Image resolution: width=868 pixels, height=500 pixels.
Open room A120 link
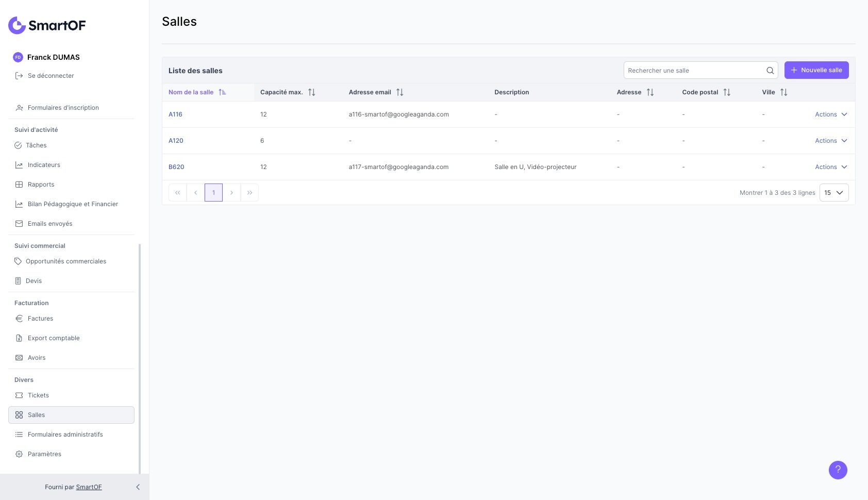[x=176, y=141]
